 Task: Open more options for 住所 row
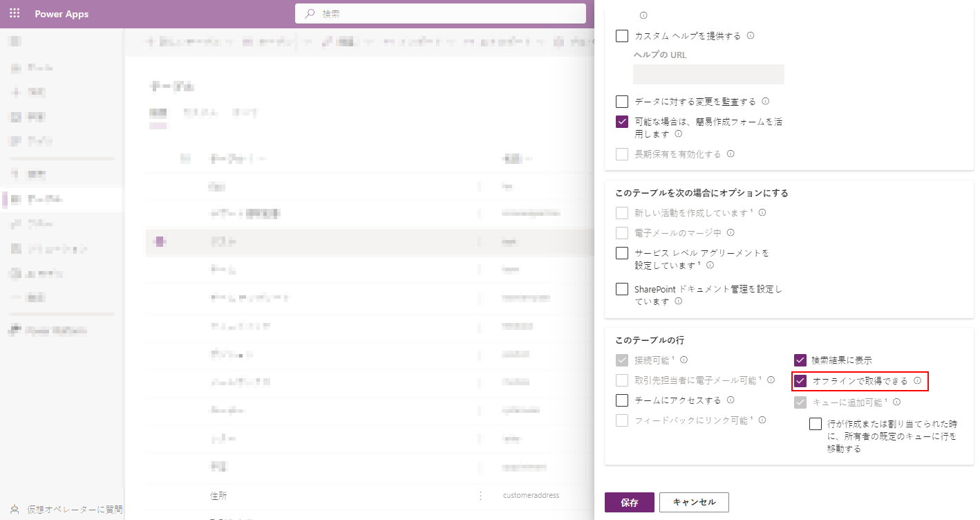point(480,495)
